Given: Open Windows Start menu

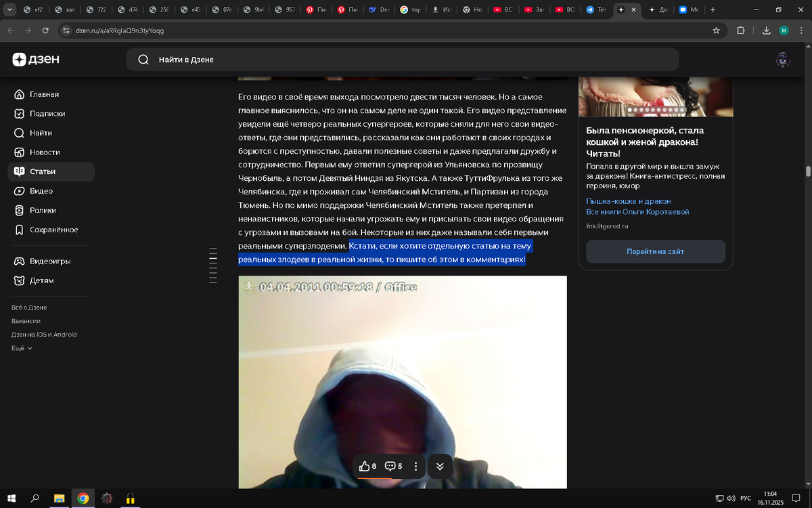Looking at the screenshot, I should pos(12,499).
